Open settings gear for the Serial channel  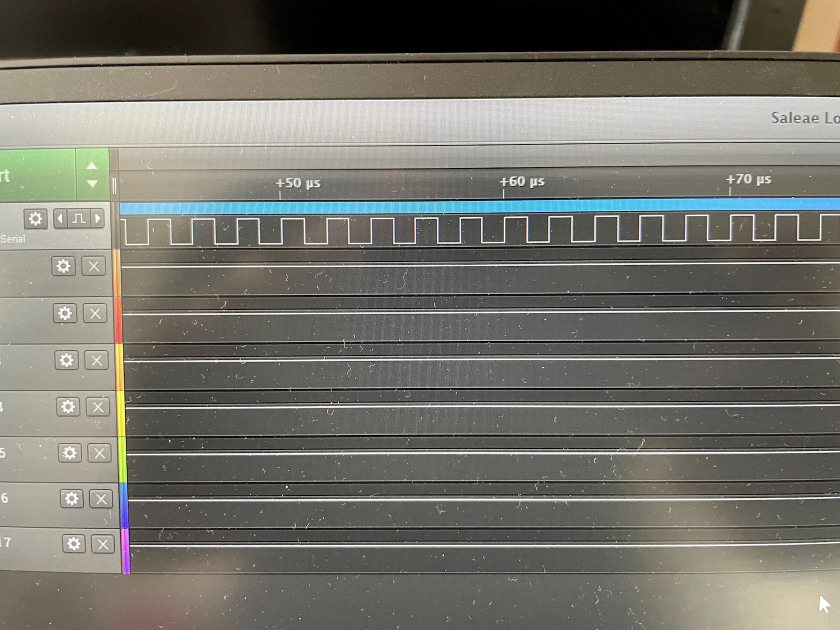[x=35, y=219]
